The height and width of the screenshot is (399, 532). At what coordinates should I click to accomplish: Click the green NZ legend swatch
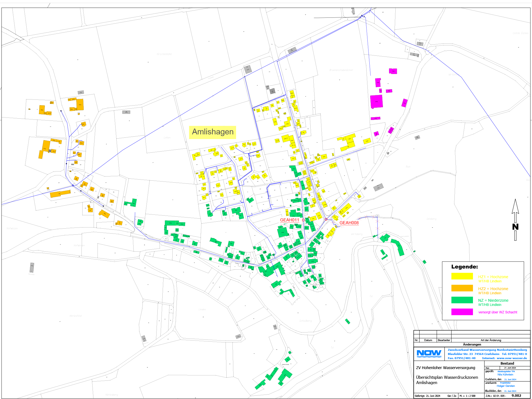click(462, 300)
